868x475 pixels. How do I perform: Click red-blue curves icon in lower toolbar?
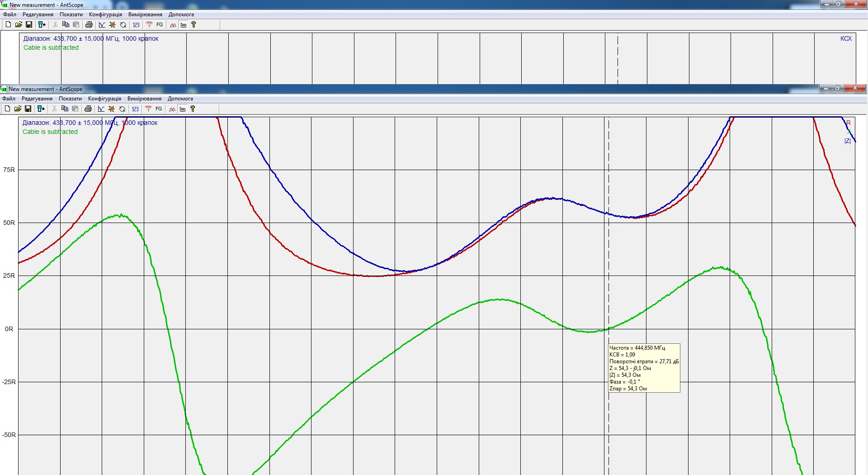tap(172, 109)
